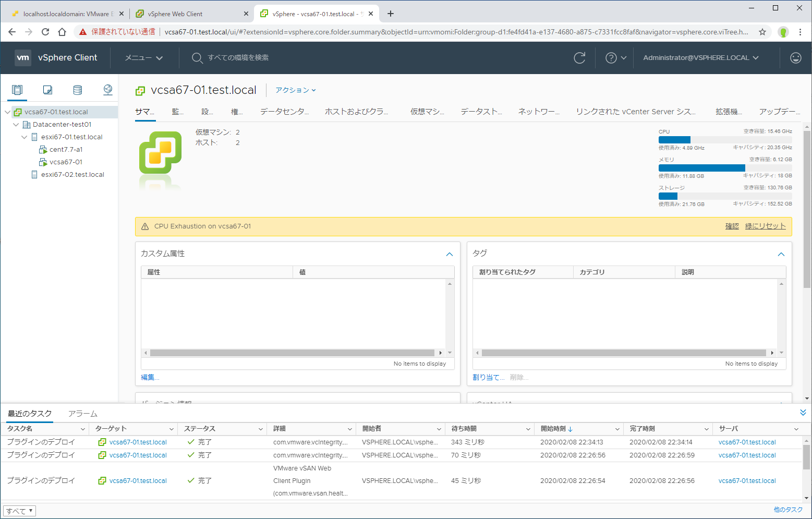Collapse Datacenter-test01 tree node

[x=16, y=125]
